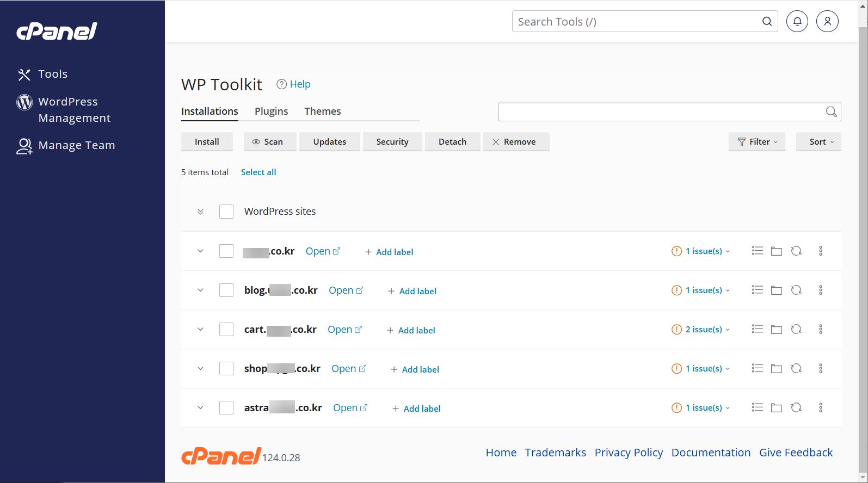Open cart site 2 issue(s) dropdown

(701, 329)
